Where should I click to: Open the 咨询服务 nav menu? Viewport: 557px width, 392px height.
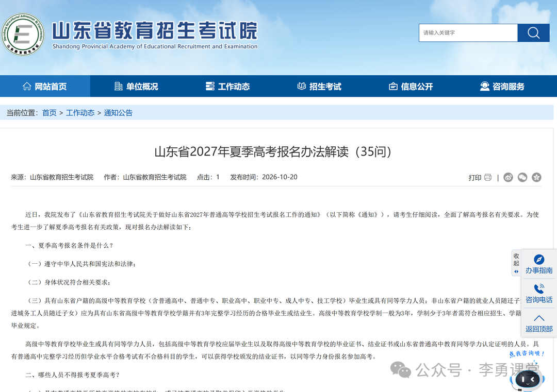(x=502, y=86)
